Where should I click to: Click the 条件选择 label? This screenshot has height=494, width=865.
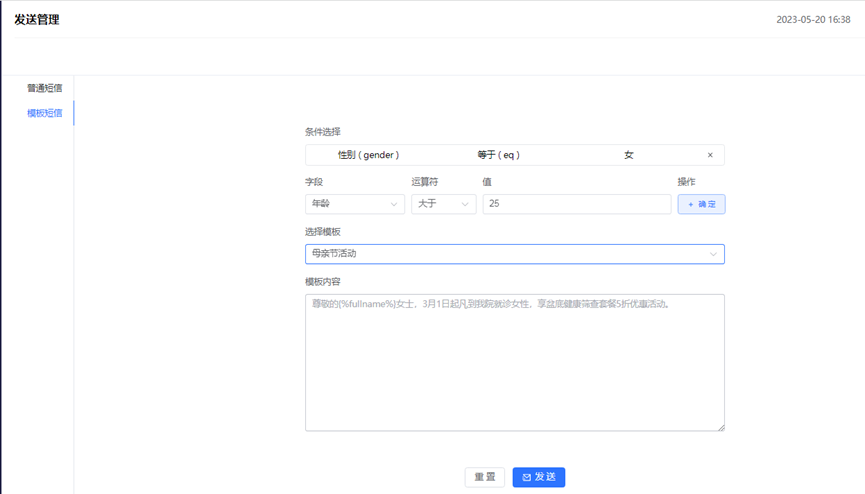point(323,132)
